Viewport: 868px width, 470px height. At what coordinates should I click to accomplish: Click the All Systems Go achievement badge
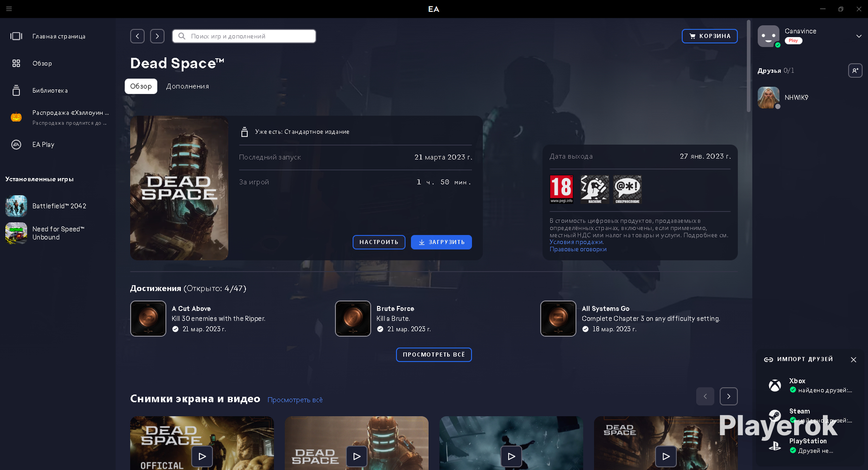point(558,319)
